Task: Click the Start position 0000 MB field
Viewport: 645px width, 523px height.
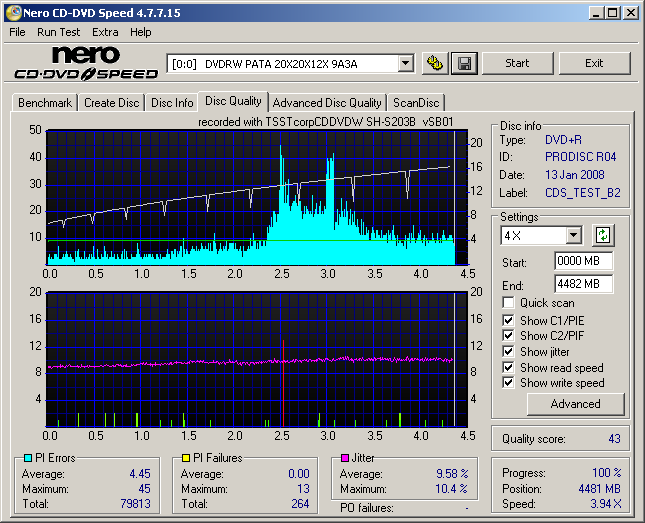Action: (583, 261)
